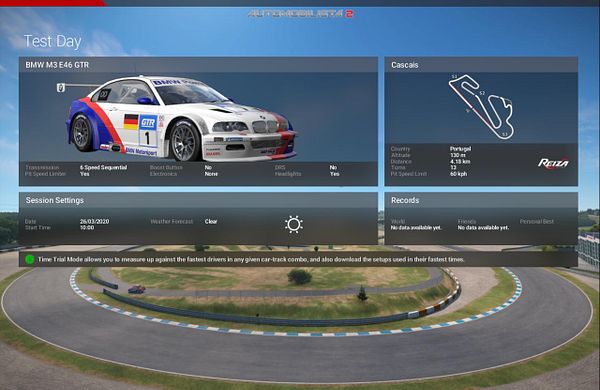600x390 pixels.
Task: Select the Cascais track map thumbnail
Action: point(481,107)
